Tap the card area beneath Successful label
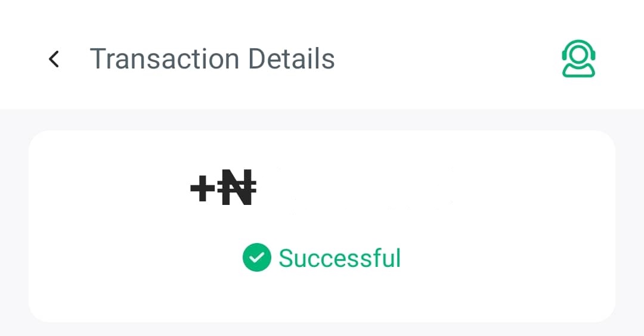644x336 pixels. (322, 298)
